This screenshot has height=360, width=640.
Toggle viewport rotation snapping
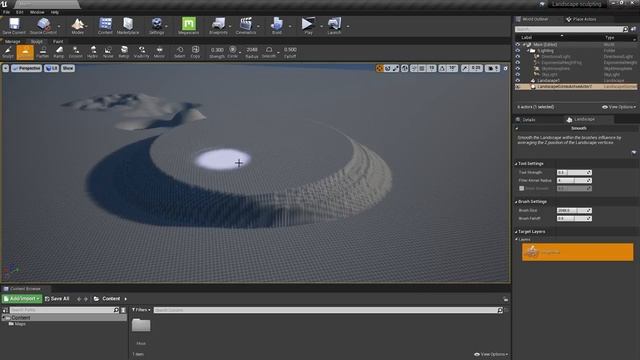point(442,68)
